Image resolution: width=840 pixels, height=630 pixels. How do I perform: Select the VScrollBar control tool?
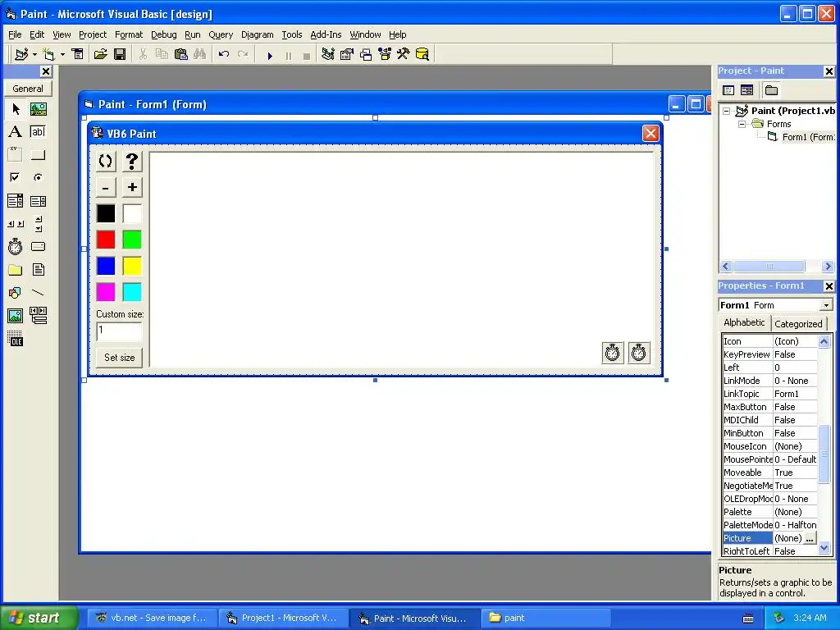38,224
